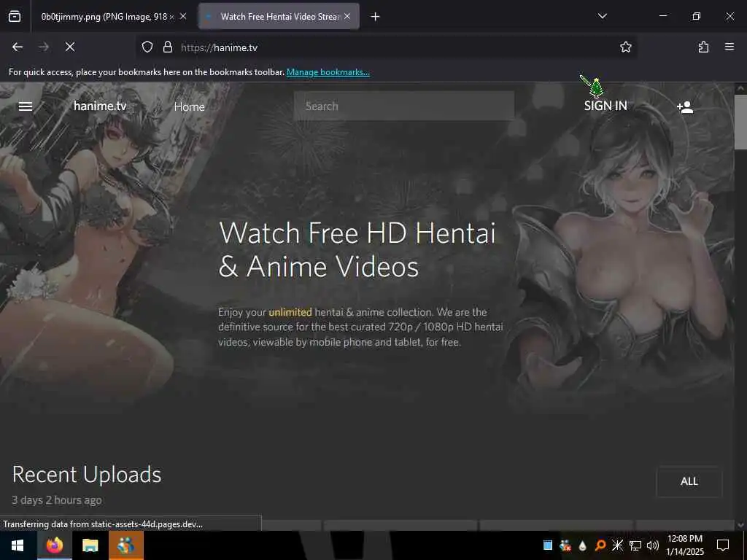Click the blue square tray icon
Viewport: 747px width, 560px height.
pos(548,545)
